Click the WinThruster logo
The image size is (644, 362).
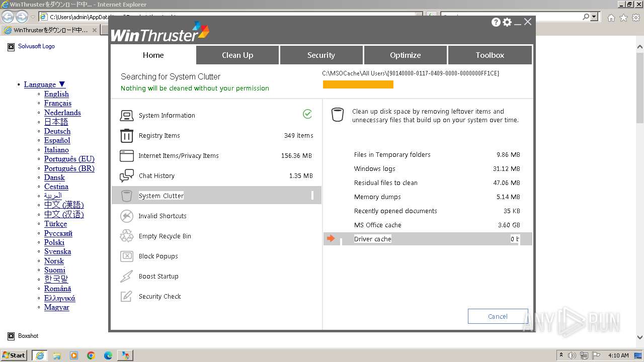pos(160,32)
